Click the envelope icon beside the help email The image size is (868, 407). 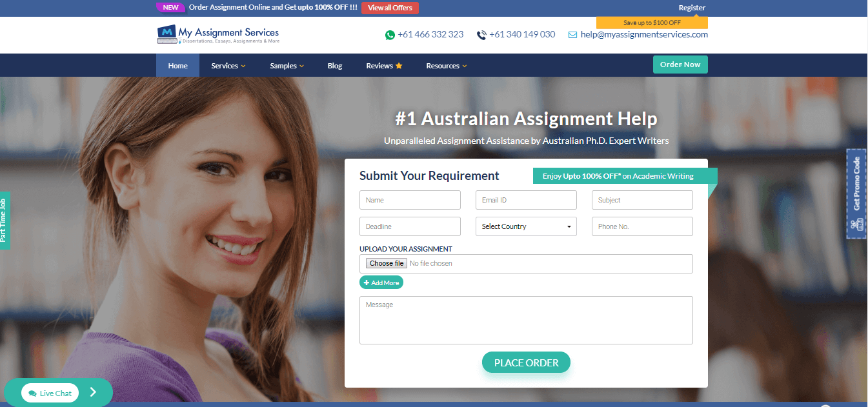[572, 35]
